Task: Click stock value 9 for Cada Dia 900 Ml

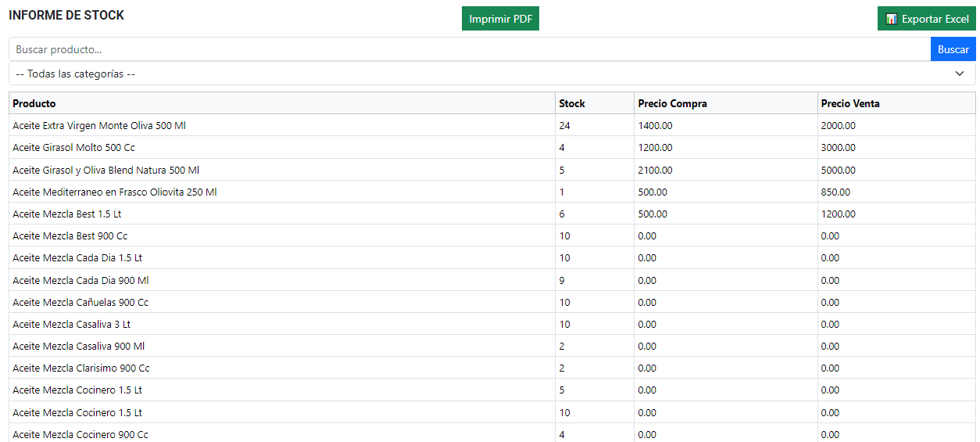Action: (563, 280)
